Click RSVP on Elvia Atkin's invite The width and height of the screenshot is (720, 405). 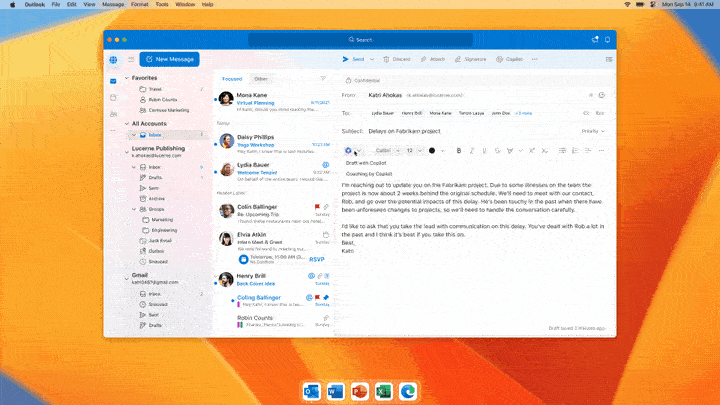click(317, 258)
